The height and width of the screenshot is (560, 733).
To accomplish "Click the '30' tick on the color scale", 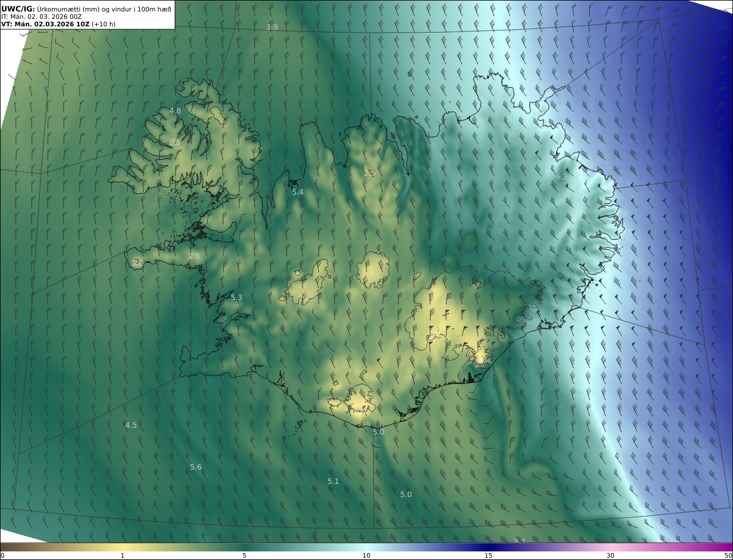I will click(x=610, y=555).
